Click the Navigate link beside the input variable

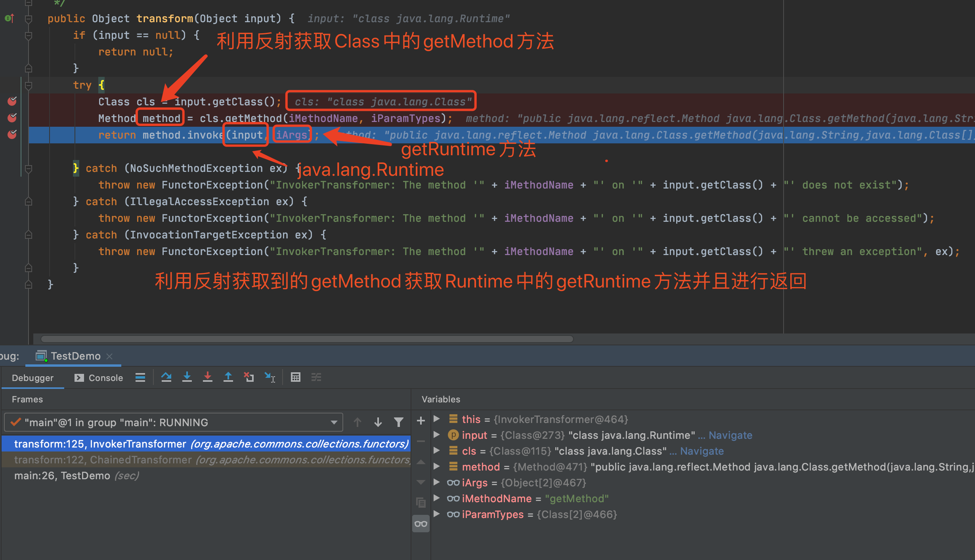pyautogui.click(x=730, y=435)
